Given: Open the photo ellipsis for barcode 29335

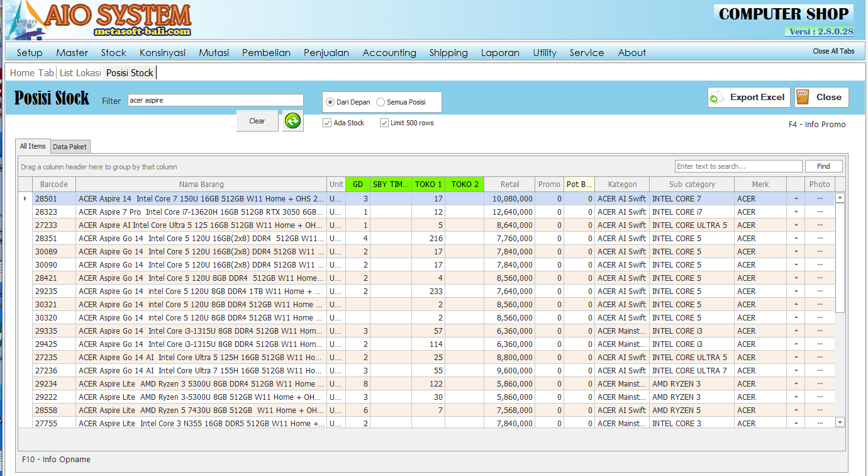Looking at the screenshot, I should click(820, 331).
